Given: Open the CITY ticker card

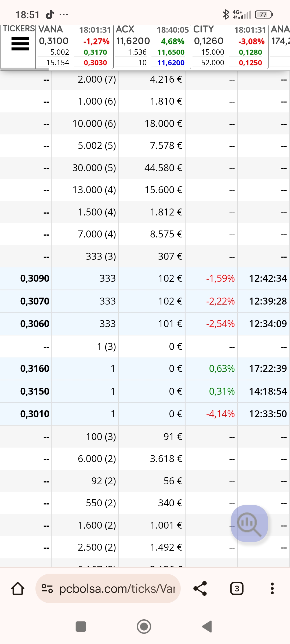Looking at the screenshot, I should tap(229, 46).
